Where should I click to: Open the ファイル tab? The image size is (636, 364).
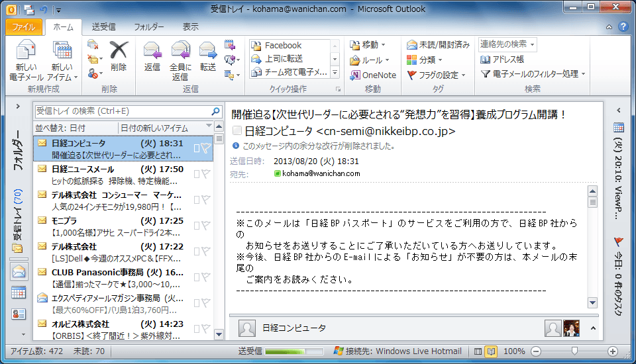click(24, 26)
